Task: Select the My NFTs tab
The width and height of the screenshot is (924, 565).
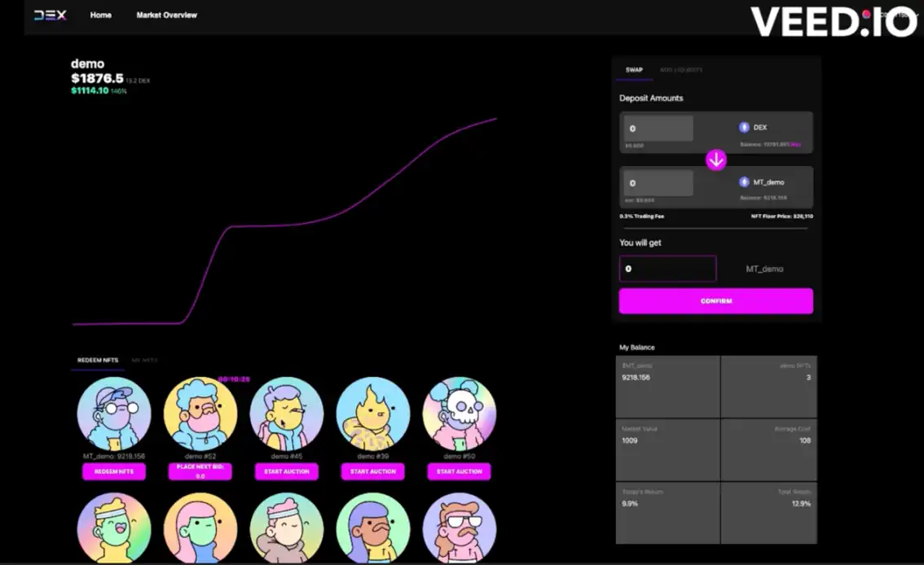Action: click(144, 360)
